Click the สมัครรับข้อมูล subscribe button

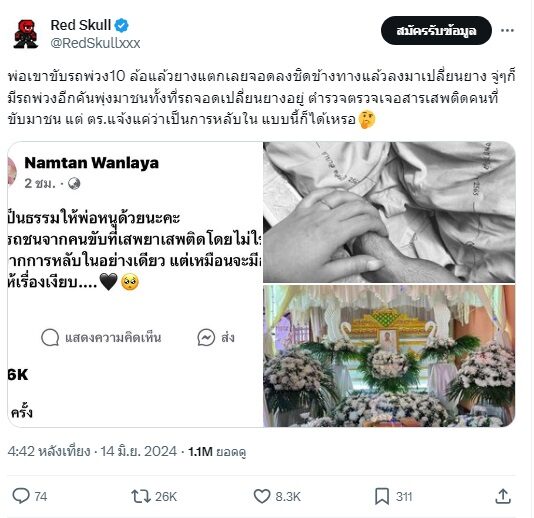pos(436,31)
